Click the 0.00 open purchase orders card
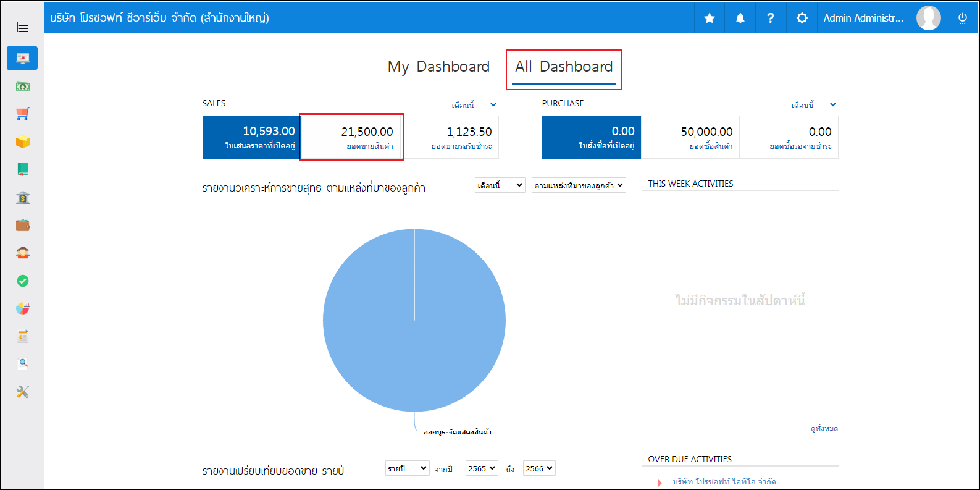The height and width of the screenshot is (490, 980). coord(591,137)
